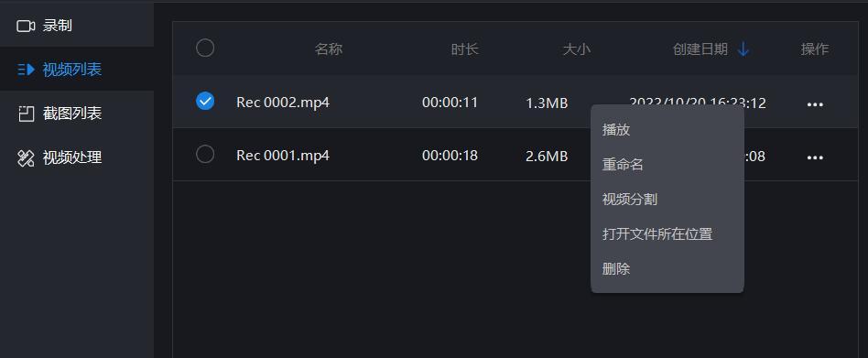Click the 时长 column header

(464, 49)
